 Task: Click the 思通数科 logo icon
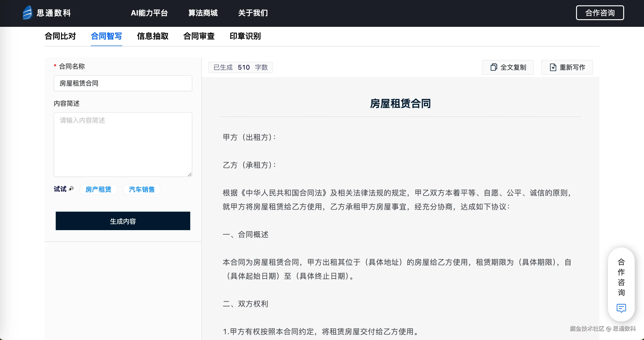(x=27, y=12)
